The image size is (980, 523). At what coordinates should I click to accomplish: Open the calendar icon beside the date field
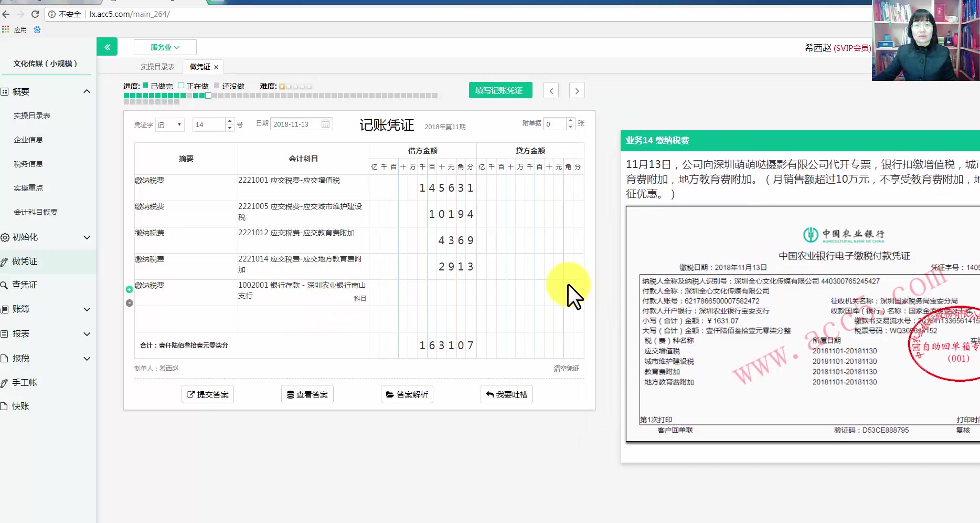coord(325,123)
